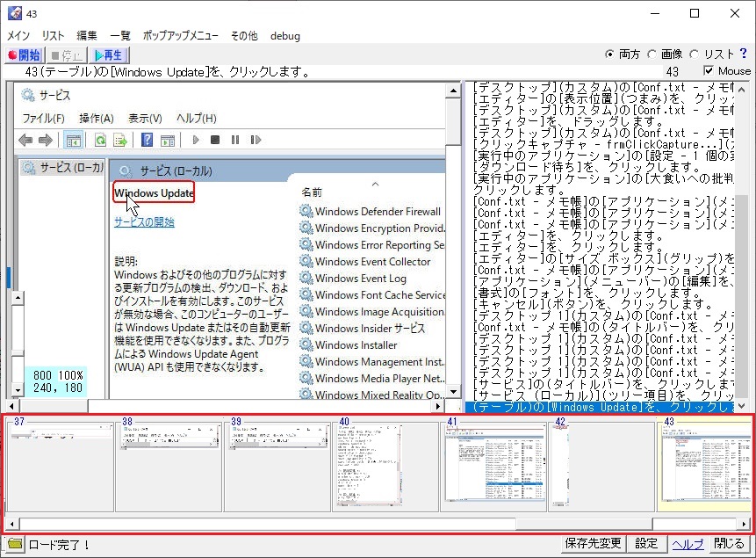
Task: Select the 両方 radio button
Action: 623,54
